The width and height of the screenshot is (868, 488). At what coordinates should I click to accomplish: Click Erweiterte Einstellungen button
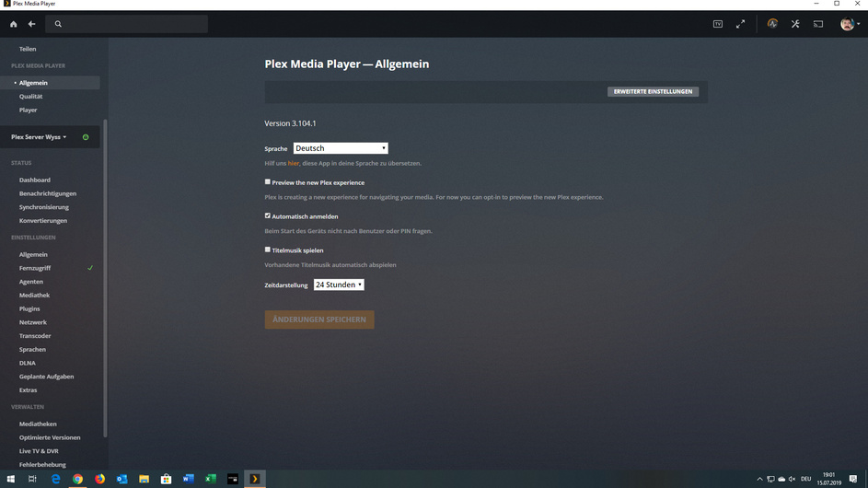pos(653,91)
